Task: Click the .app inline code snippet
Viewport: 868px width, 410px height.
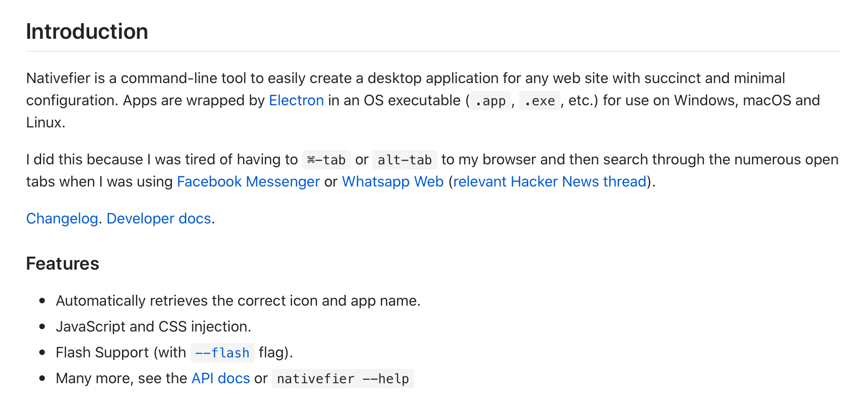Action: pyautogui.click(x=490, y=101)
